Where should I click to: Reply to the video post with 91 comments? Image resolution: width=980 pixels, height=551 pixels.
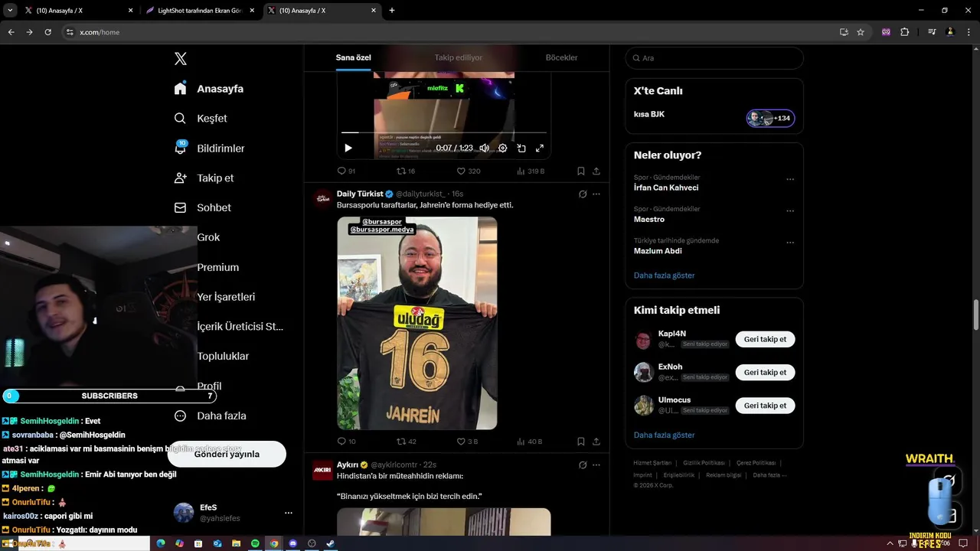(346, 171)
